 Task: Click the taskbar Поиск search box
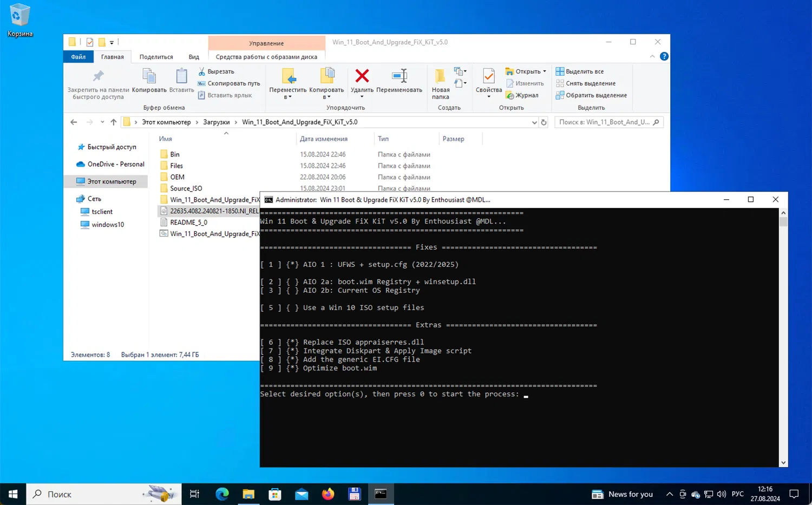pyautogui.click(x=104, y=494)
